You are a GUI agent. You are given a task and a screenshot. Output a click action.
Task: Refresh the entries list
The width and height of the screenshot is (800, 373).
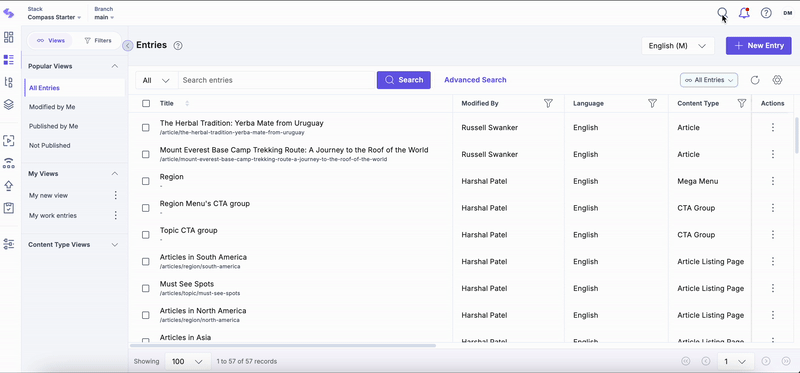pos(755,80)
